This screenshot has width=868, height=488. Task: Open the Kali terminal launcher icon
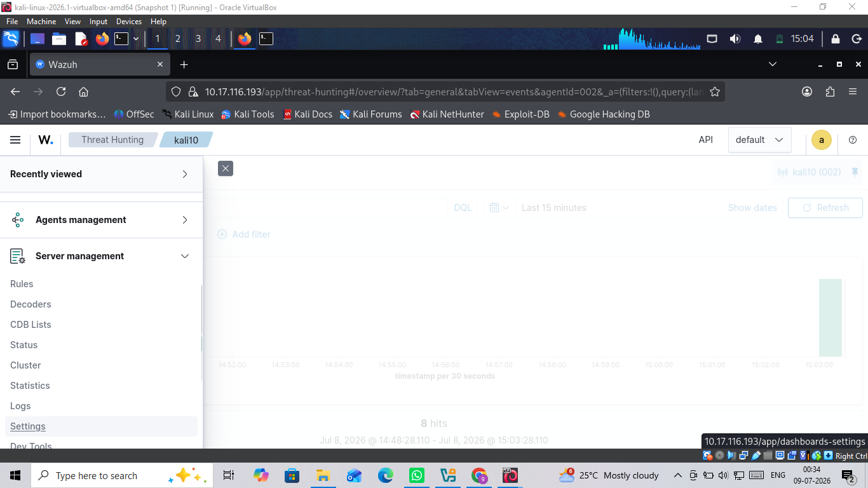(x=121, y=39)
